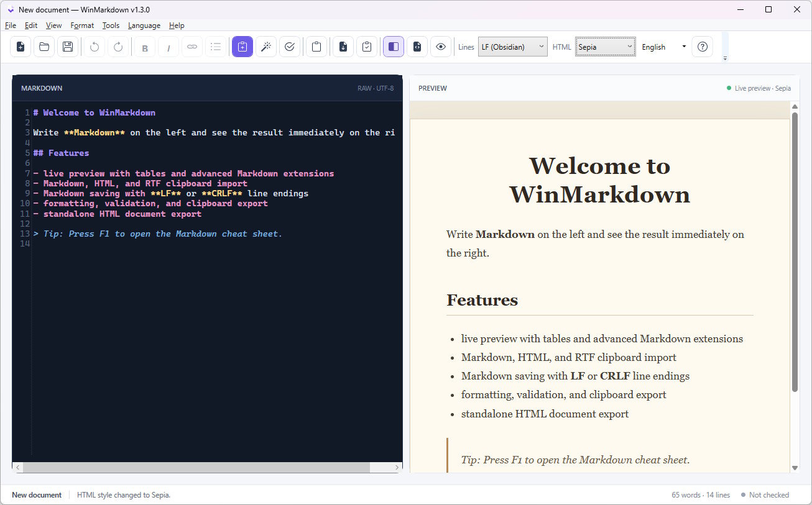Create a new document with the toolbar icon
The width and height of the screenshot is (812, 505).
coord(21,47)
